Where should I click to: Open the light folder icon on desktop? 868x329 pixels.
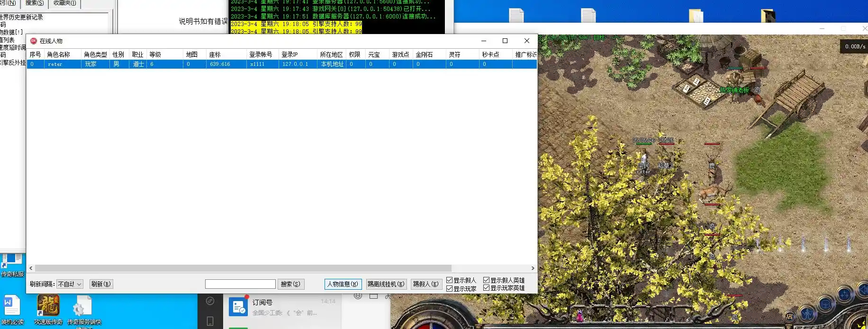(696, 15)
